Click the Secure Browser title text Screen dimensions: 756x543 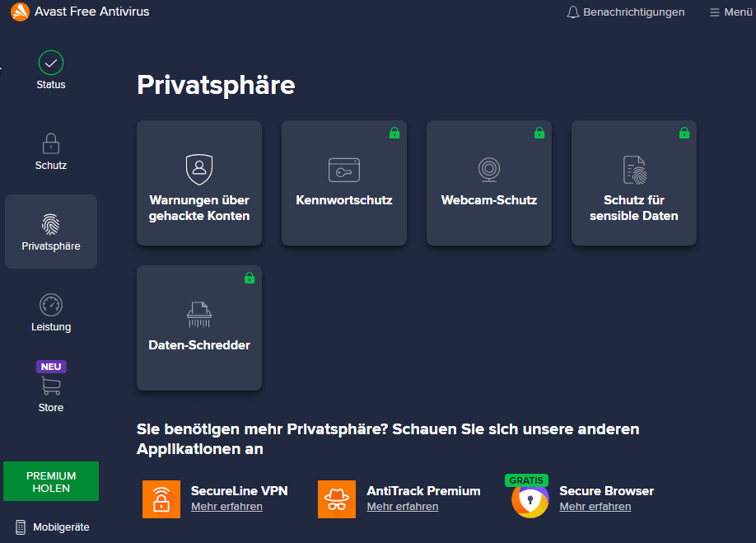coord(607,491)
